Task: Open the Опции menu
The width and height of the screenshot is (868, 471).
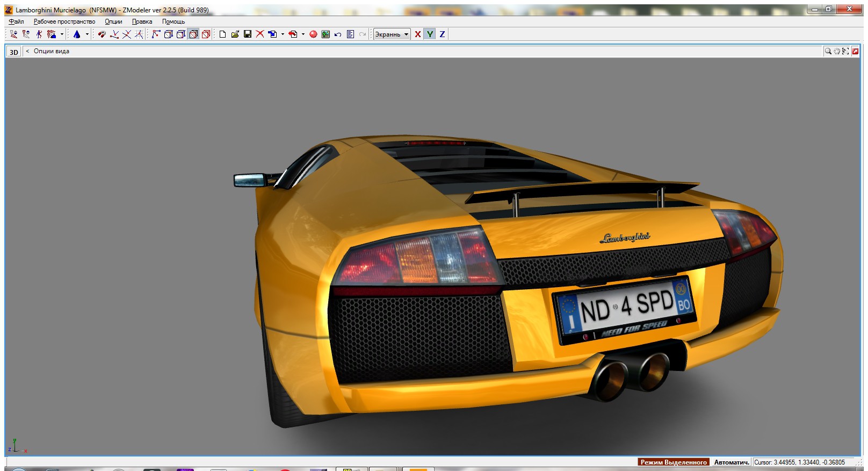Action: pyautogui.click(x=113, y=22)
